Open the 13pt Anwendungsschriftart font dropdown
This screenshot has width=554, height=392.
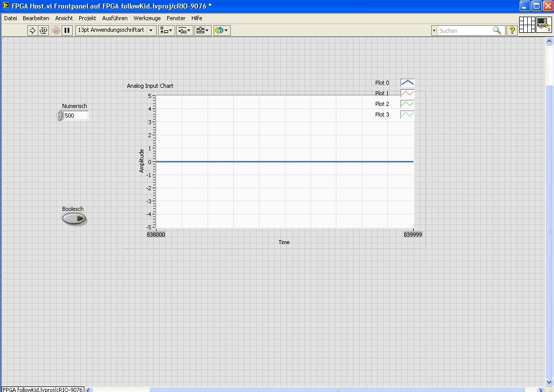tap(116, 30)
